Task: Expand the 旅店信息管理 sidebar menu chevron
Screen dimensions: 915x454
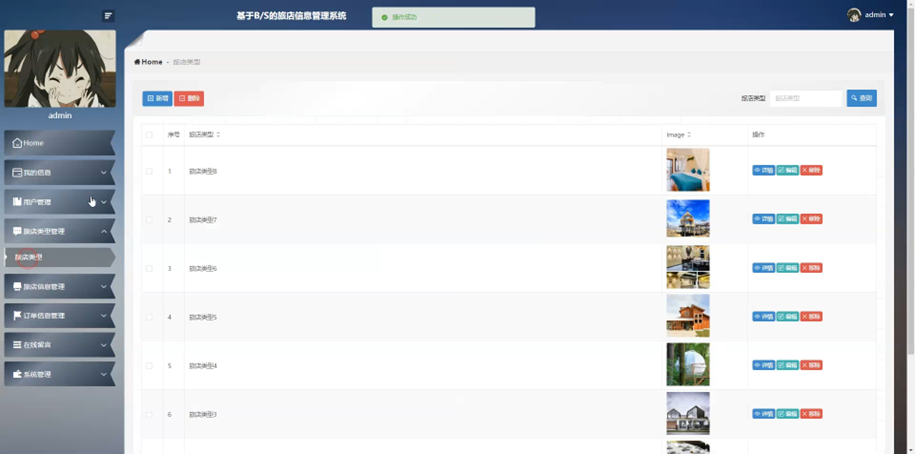Action: click(x=104, y=287)
